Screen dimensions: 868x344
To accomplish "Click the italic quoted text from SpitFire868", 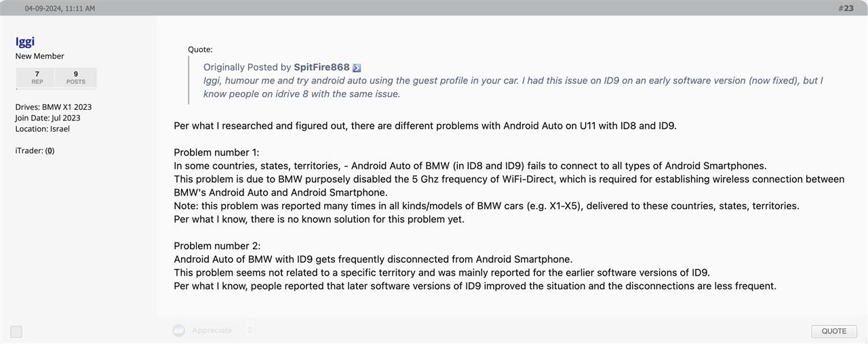I will click(x=513, y=87).
